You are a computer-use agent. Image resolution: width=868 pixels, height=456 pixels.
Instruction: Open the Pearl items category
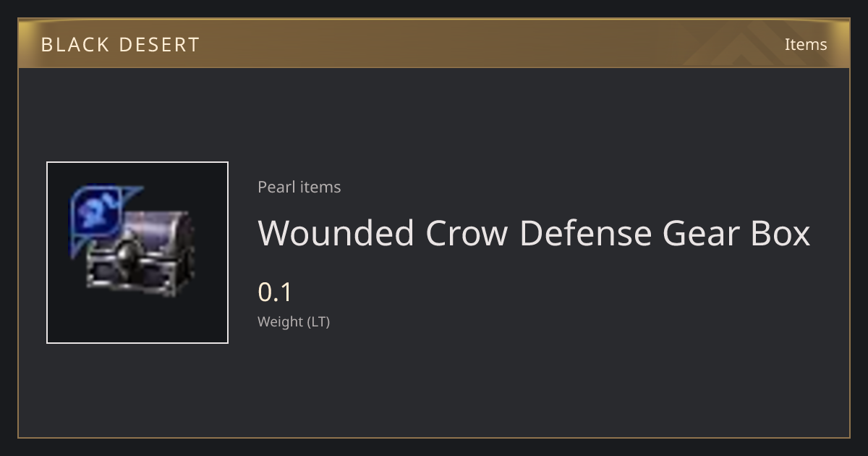299,187
